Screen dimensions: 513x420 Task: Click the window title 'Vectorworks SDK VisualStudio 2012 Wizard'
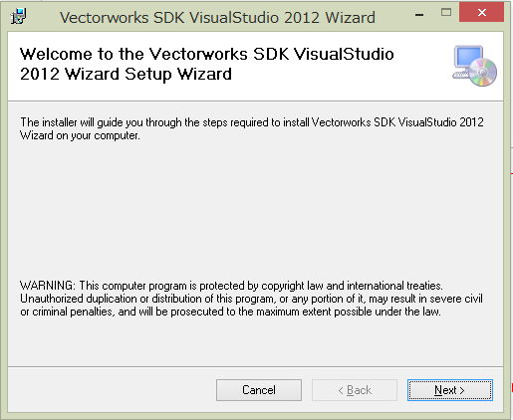click(x=217, y=18)
